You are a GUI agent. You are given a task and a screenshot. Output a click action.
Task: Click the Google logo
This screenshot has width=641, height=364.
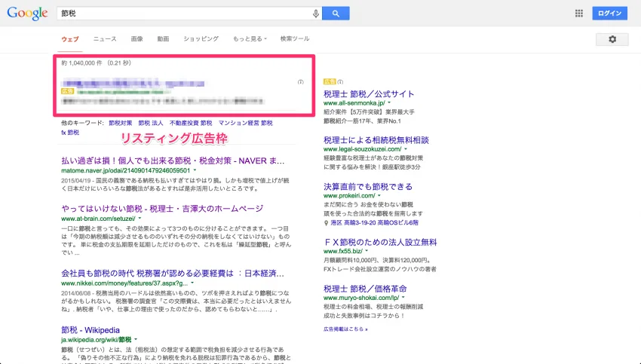27,13
